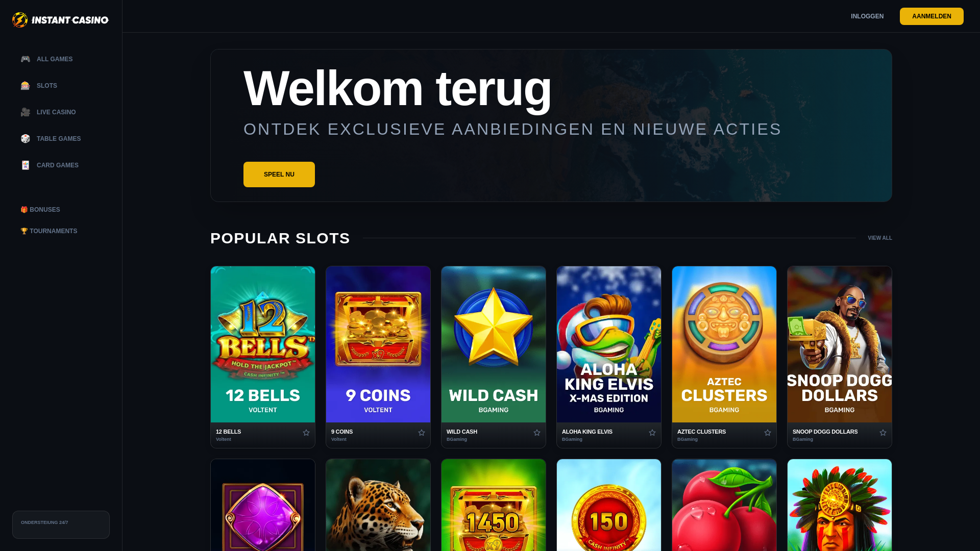Mark Wild Cash as favorite
The image size is (980, 551).
(537, 433)
